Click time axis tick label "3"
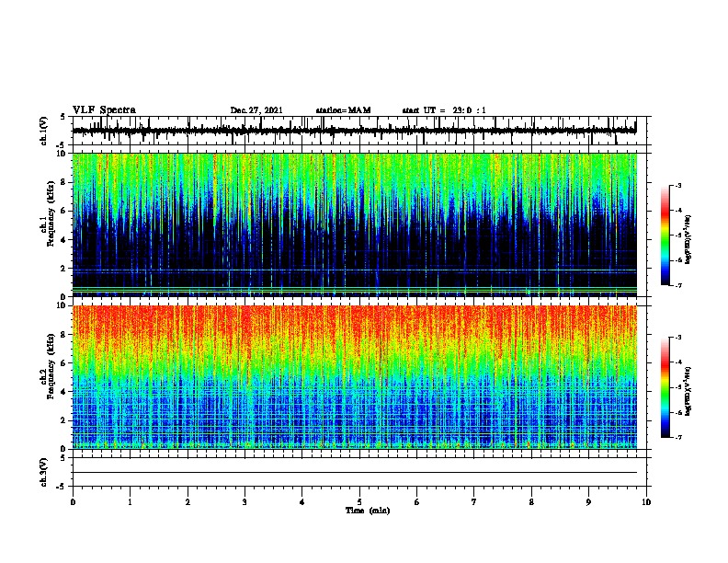The height and width of the screenshot is (563, 728). (245, 502)
